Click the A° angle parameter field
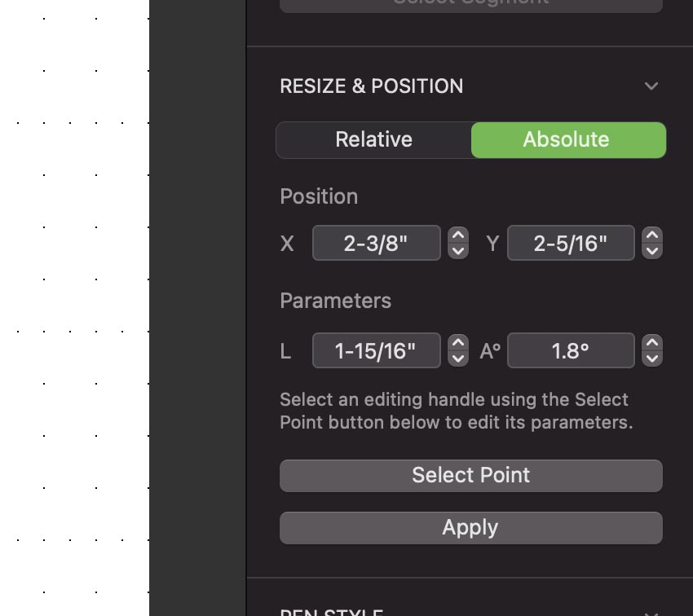 pos(570,351)
